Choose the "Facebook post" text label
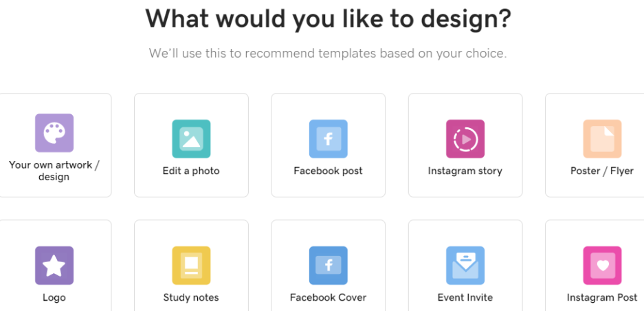The height and width of the screenshot is (311, 644). (x=328, y=171)
